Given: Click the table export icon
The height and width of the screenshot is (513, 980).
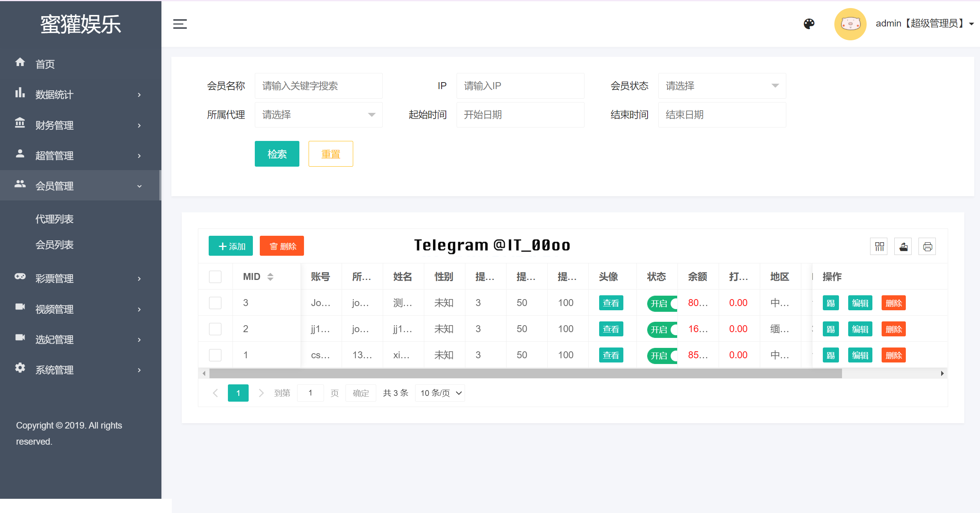Looking at the screenshot, I should (903, 247).
